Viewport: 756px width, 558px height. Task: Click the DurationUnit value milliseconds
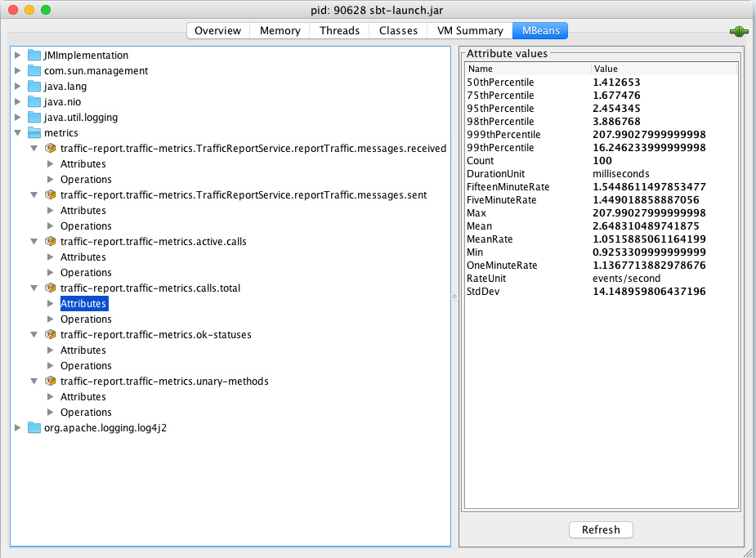[x=621, y=173]
